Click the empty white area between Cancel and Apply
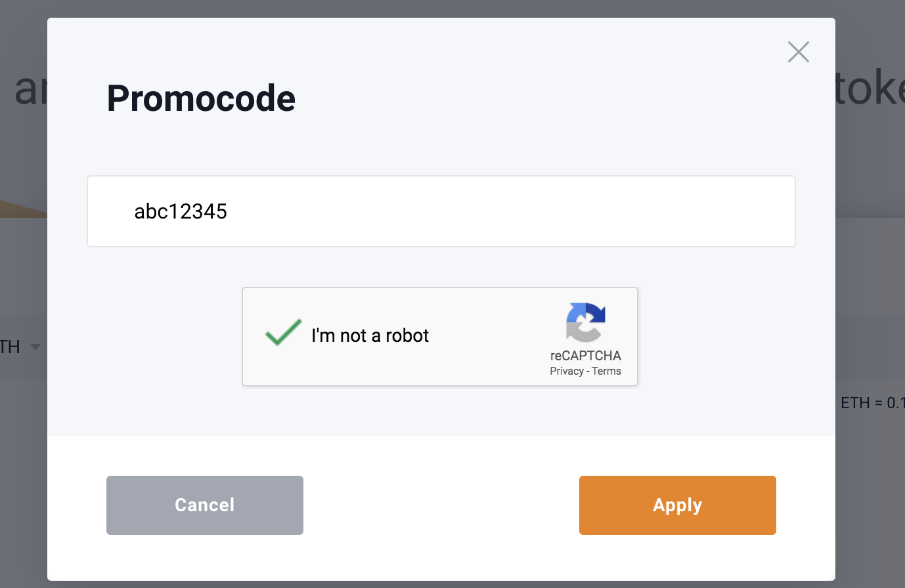This screenshot has width=905, height=588. tap(441, 505)
